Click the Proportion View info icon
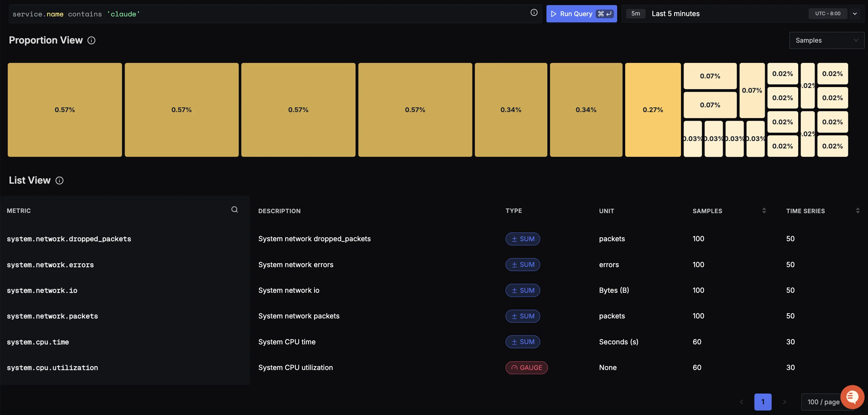 click(91, 41)
